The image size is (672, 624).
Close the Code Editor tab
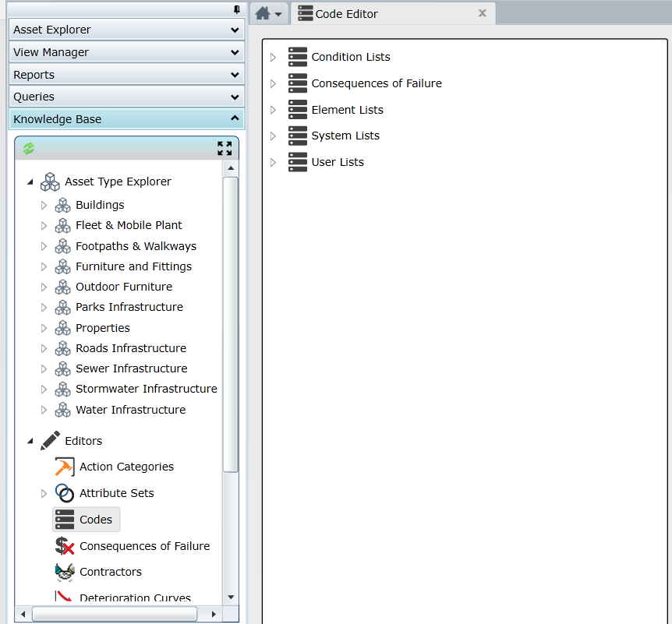click(x=482, y=13)
